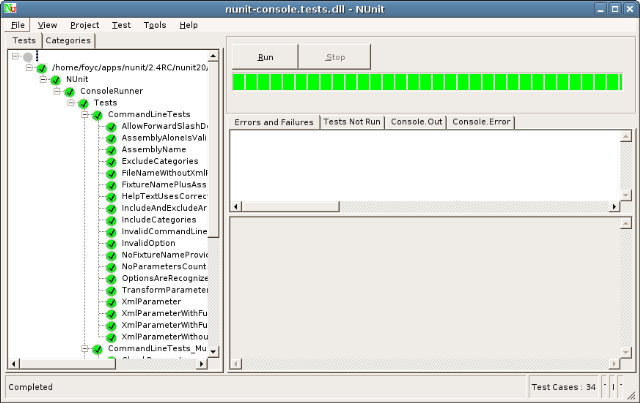Click the checkmark icon beside IncludeCategories

[112, 220]
